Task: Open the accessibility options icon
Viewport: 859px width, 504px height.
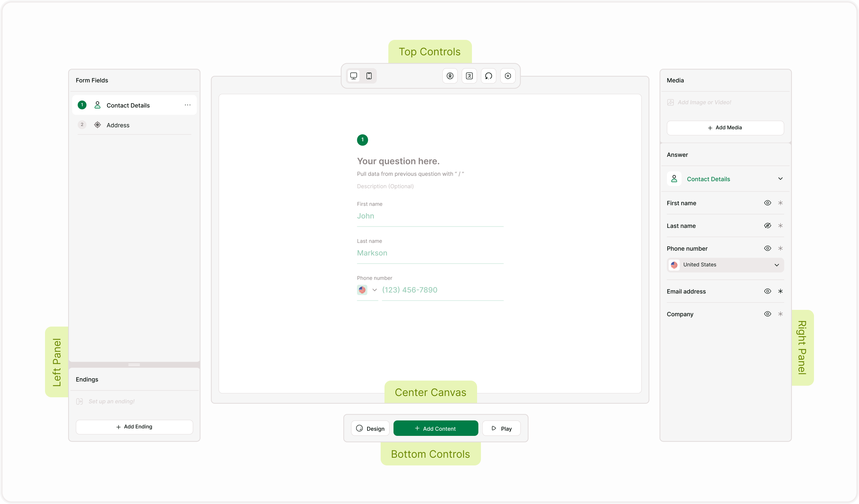Action: (450, 76)
